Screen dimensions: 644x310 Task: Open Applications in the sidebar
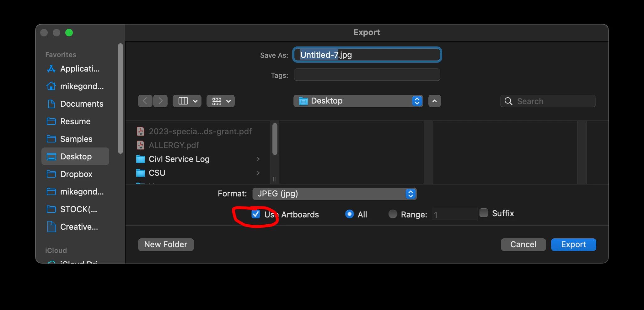(x=75, y=69)
